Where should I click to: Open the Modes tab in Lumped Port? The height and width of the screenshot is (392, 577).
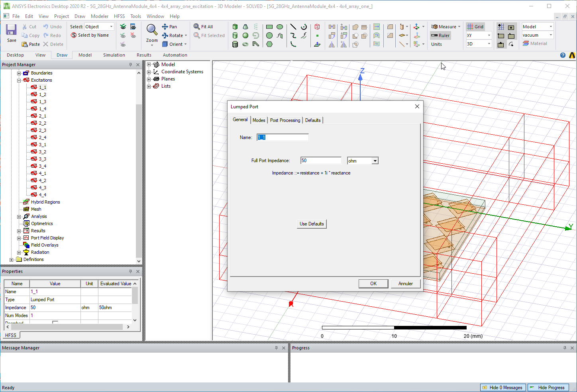[259, 120]
